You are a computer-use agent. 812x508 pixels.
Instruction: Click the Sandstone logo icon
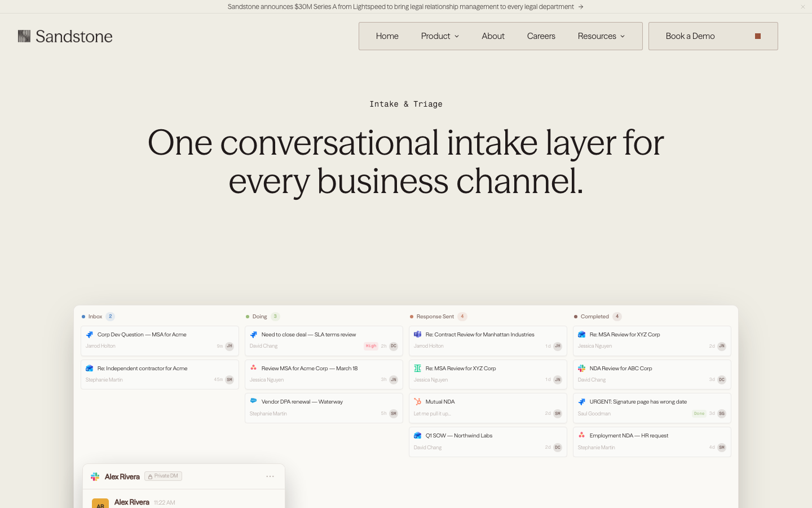24,36
